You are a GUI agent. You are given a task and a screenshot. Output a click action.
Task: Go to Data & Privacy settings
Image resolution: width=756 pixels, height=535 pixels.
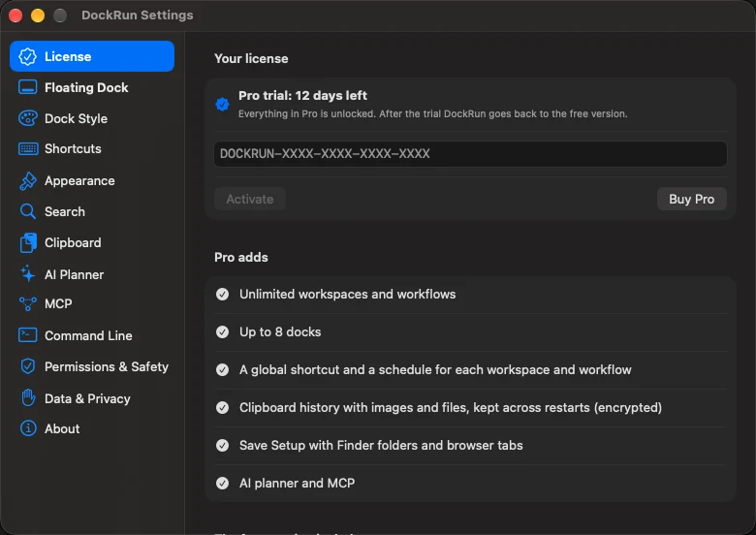point(92,398)
